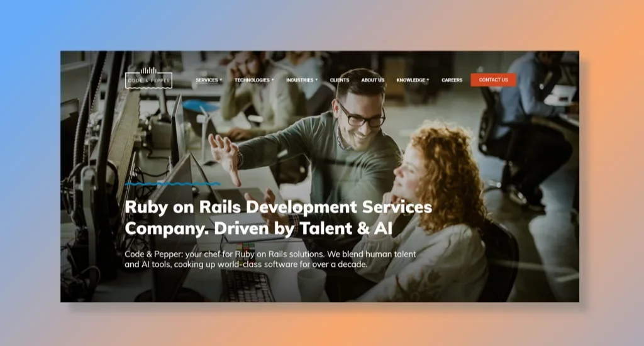644x346 pixels.
Task: Click the keyboard on the desk
Action: (x=247, y=286)
